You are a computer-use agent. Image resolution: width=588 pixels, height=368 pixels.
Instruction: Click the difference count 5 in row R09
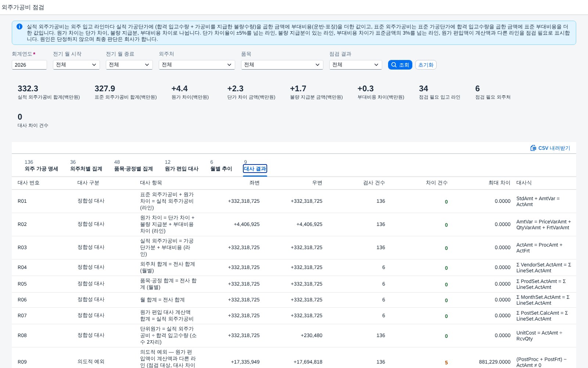coord(446,362)
